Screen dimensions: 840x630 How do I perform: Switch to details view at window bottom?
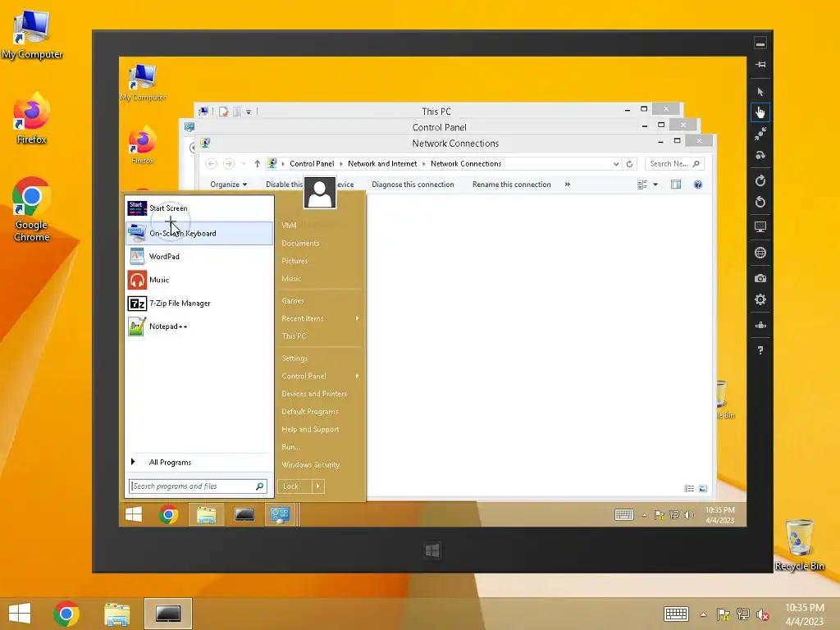[x=689, y=489]
